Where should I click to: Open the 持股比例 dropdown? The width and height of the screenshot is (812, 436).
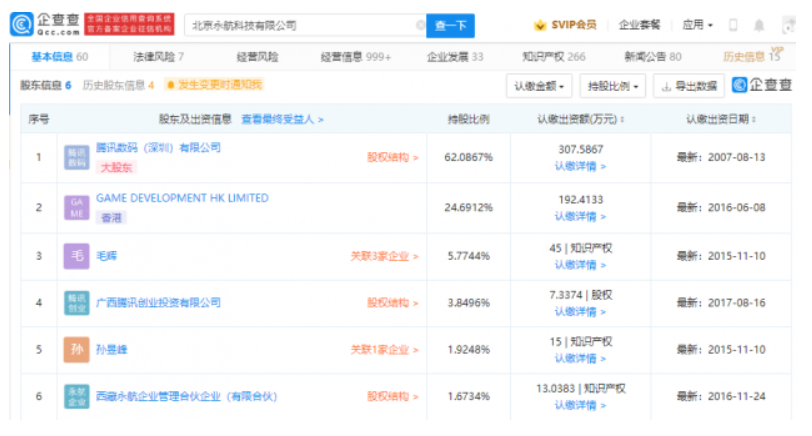[x=613, y=86]
